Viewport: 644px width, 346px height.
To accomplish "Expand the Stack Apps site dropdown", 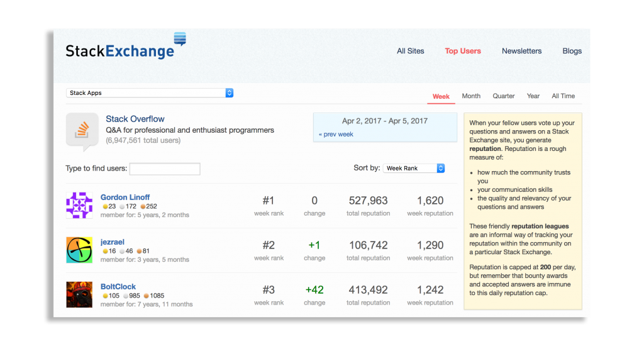I will 150,93.
